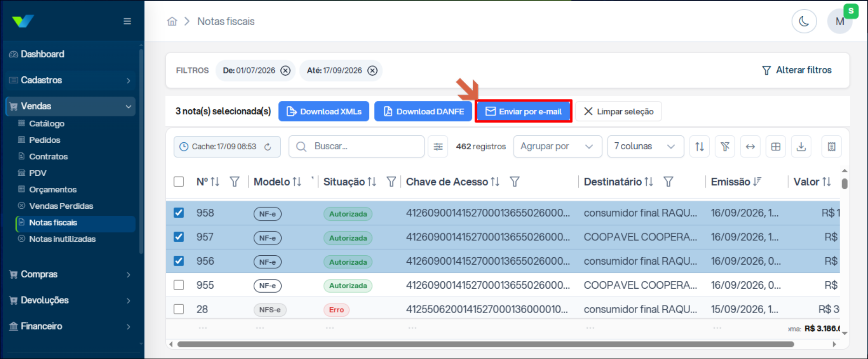Collapse sidebar with hamburger icon
868x359 pixels.
tap(127, 21)
